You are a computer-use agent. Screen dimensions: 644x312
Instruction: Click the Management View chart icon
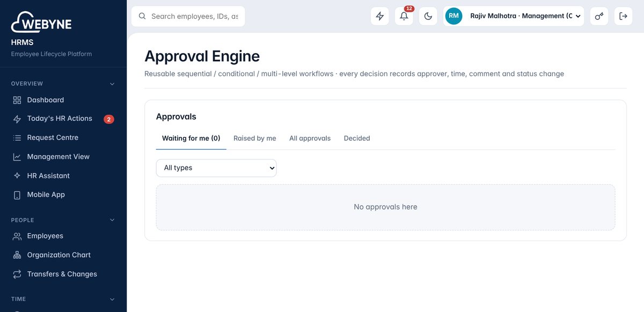pos(17,157)
